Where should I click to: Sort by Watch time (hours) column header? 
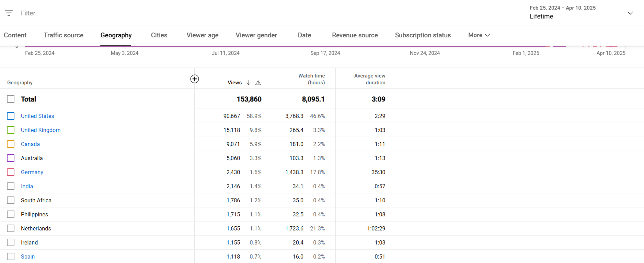[311, 79]
